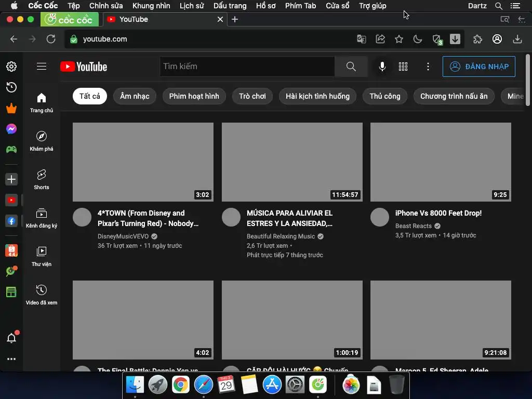Open System Preferences from the Dock
This screenshot has height=399, width=532.
295,385
